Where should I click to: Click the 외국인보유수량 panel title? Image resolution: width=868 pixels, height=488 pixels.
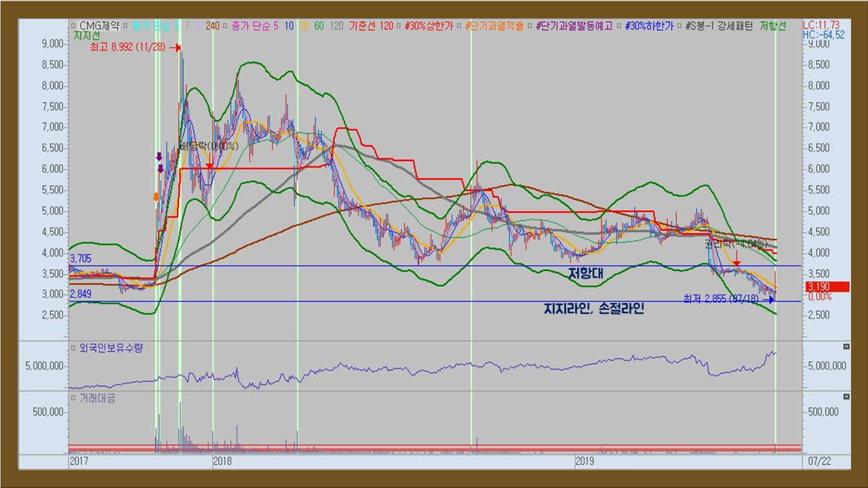click(111, 348)
